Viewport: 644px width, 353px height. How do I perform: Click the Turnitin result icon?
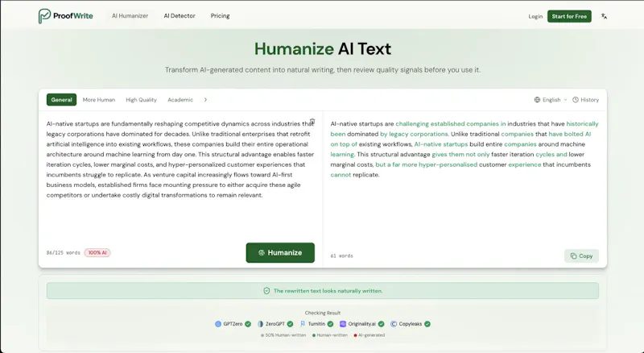point(303,324)
